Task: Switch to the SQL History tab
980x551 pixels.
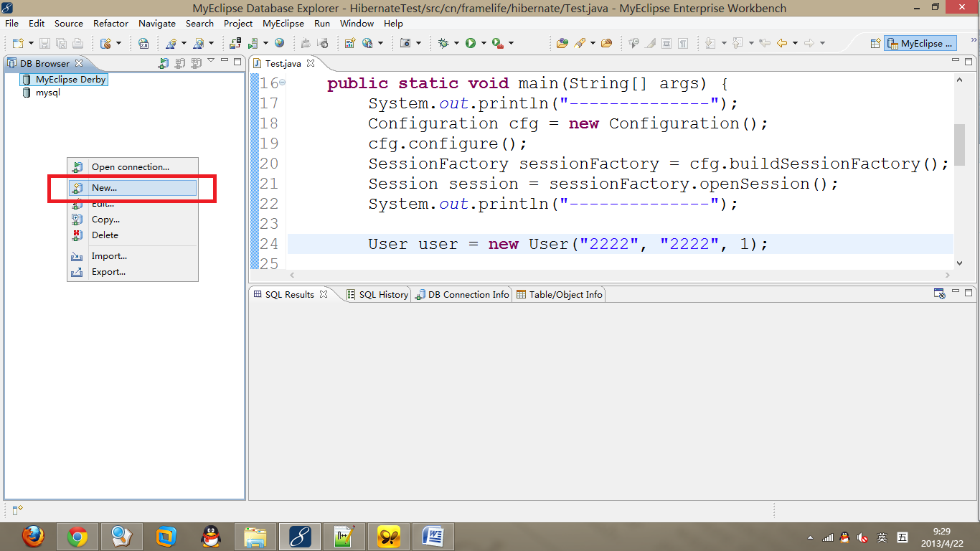Action: (377, 294)
